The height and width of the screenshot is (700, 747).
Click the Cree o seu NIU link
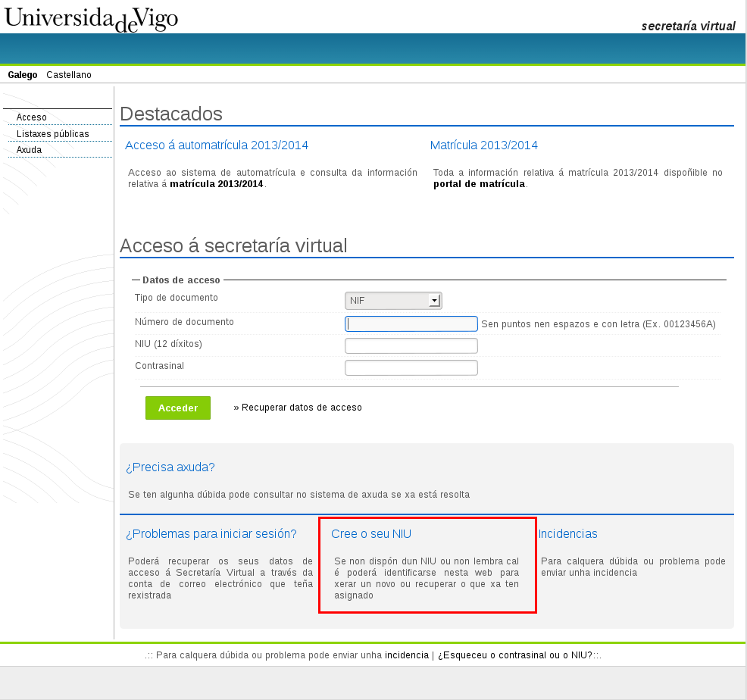(371, 533)
